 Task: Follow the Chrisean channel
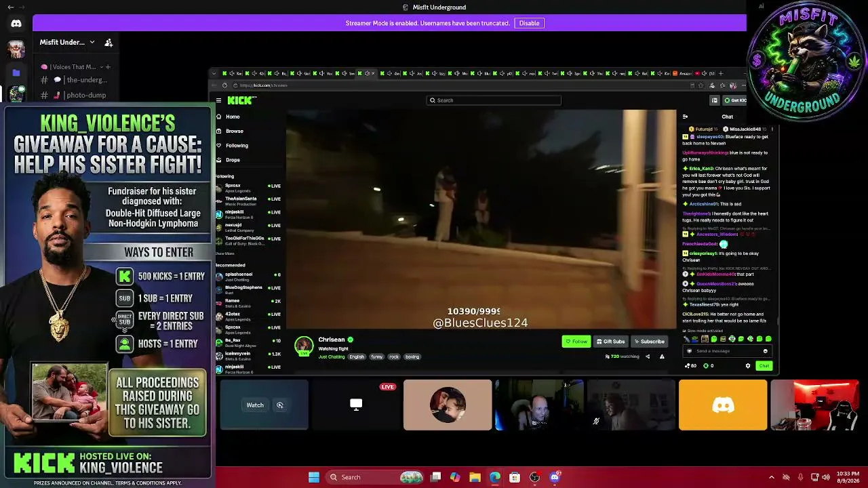click(x=576, y=342)
